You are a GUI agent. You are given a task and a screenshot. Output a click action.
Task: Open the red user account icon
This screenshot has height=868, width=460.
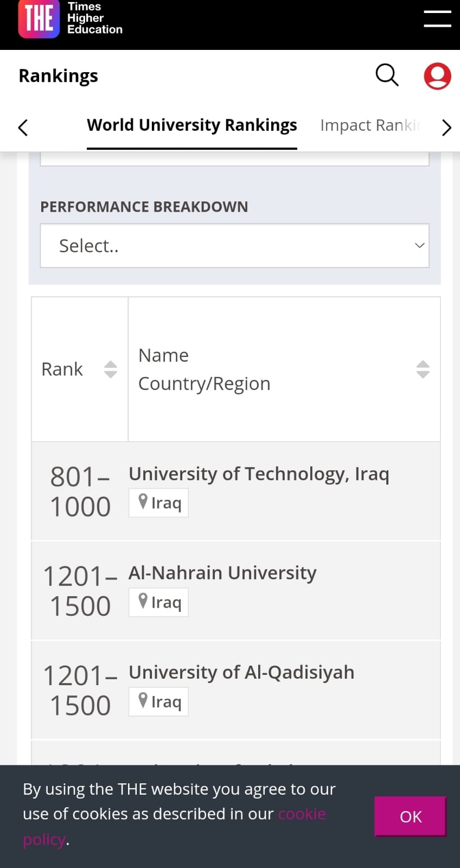click(x=437, y=75)
